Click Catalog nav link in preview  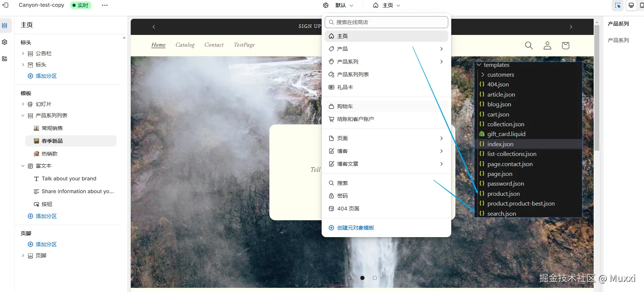(185, 45)
